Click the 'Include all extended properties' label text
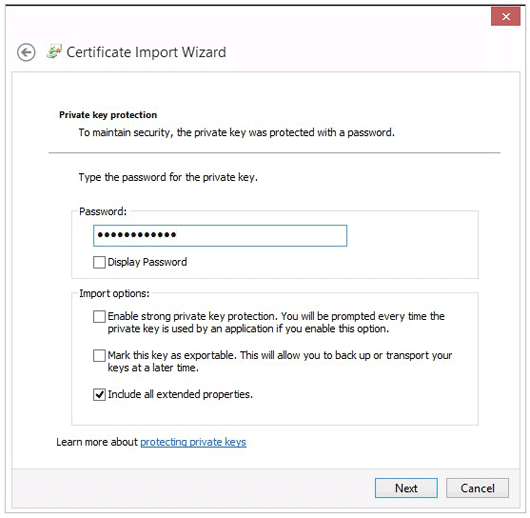The height and width of the screenshot is (518, 530). (180, 395)
